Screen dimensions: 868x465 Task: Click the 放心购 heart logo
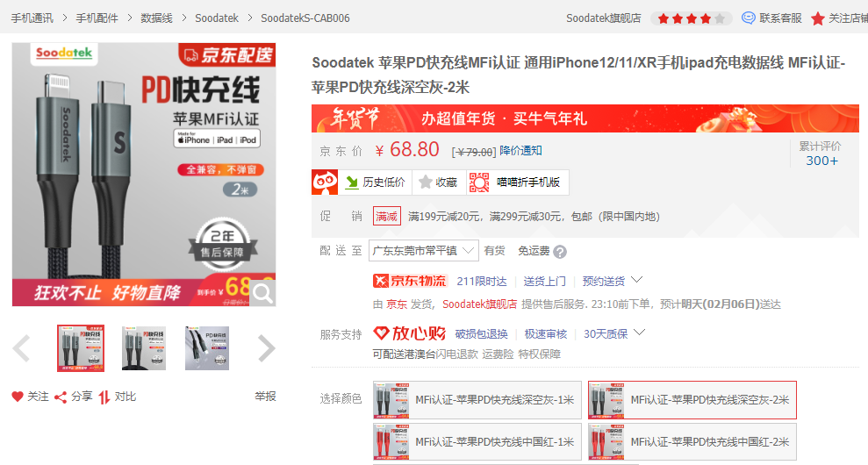tap(409, 333)
